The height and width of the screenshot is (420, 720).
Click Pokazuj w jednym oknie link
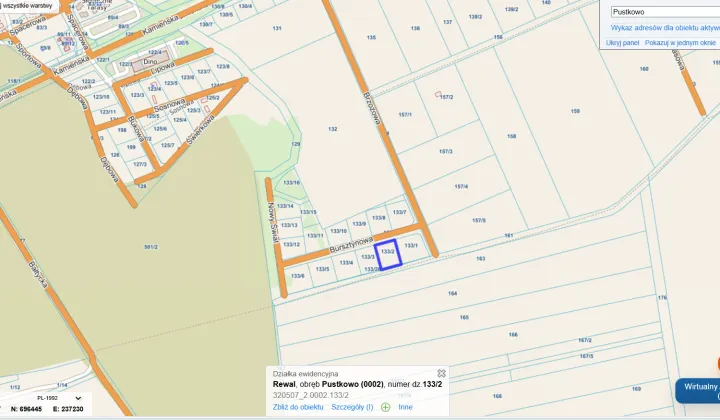click(x=680, y=42)
